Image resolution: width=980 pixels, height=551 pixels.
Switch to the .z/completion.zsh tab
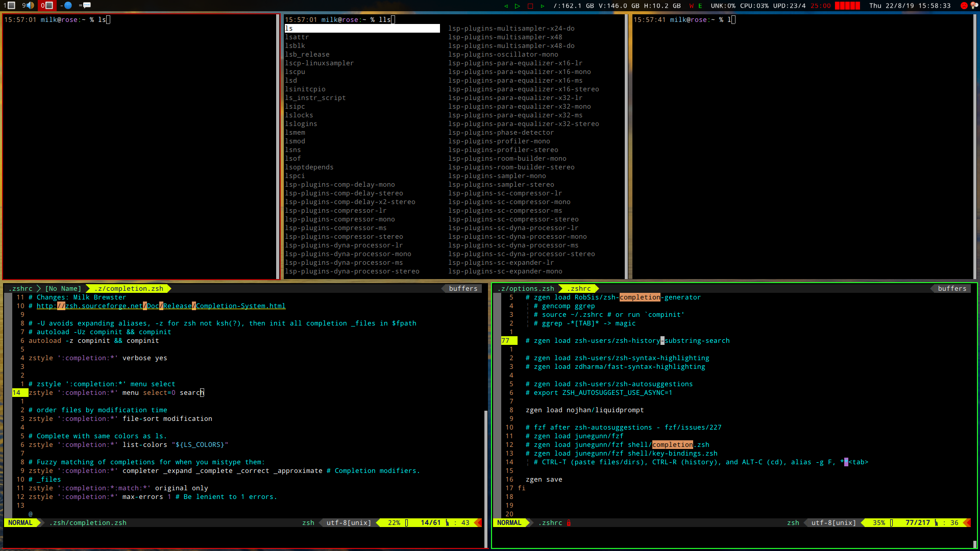(128, 288)
